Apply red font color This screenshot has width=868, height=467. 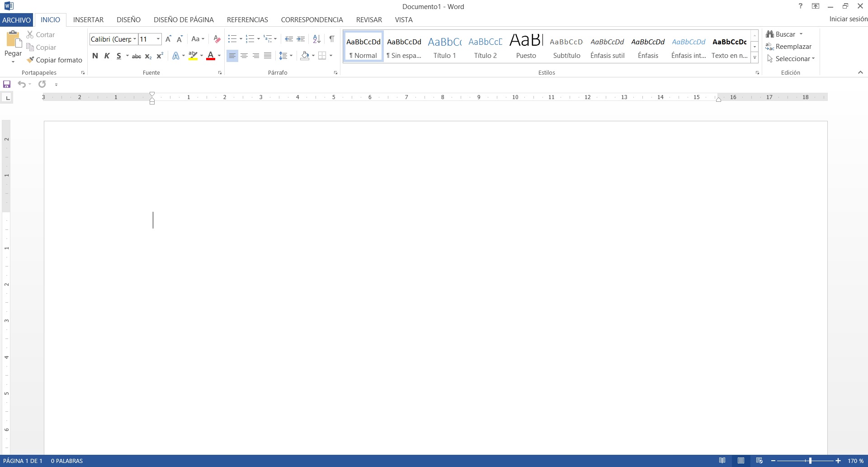coord(210,56)
